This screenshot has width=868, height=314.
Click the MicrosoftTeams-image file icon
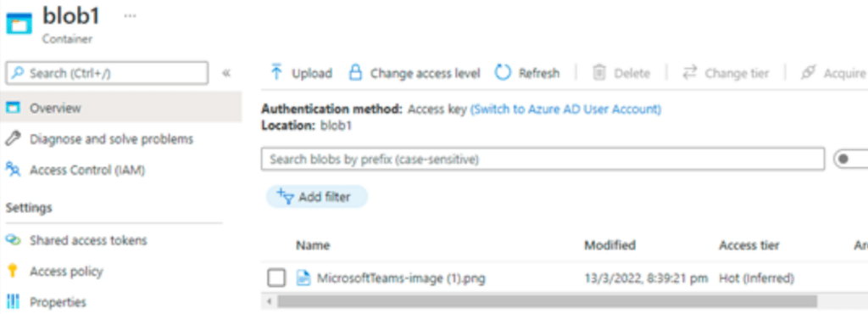point(303,278)
